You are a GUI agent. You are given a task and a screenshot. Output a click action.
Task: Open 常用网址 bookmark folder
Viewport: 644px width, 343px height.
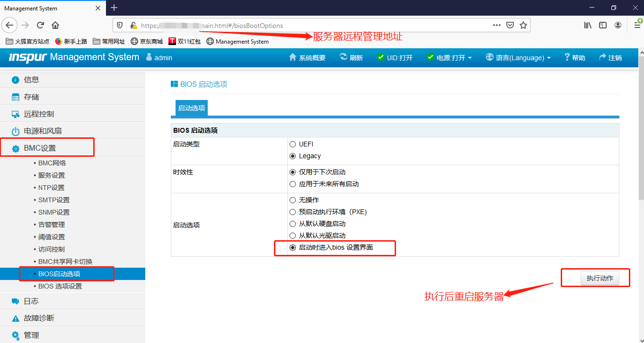click(x=109, y=41)
